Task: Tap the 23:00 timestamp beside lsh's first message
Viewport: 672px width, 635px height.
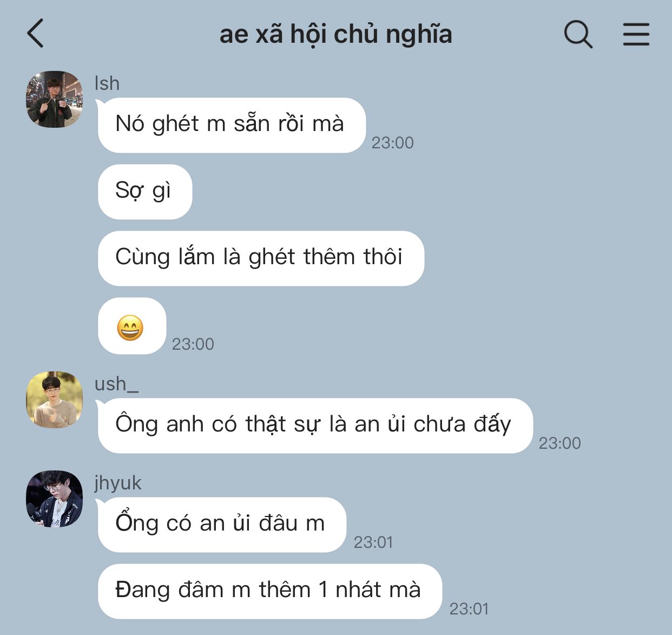Action: pyautogui.click(x=392, y=142)
